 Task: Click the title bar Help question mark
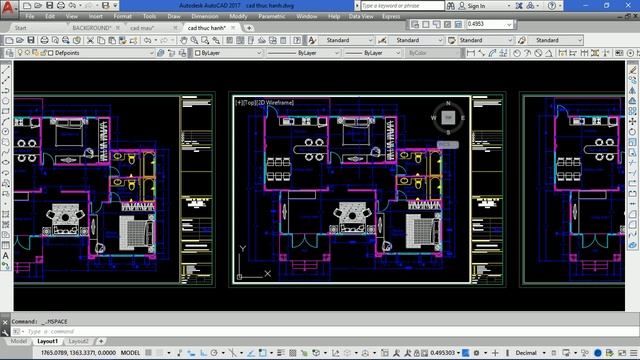click(x=551, y=6)
